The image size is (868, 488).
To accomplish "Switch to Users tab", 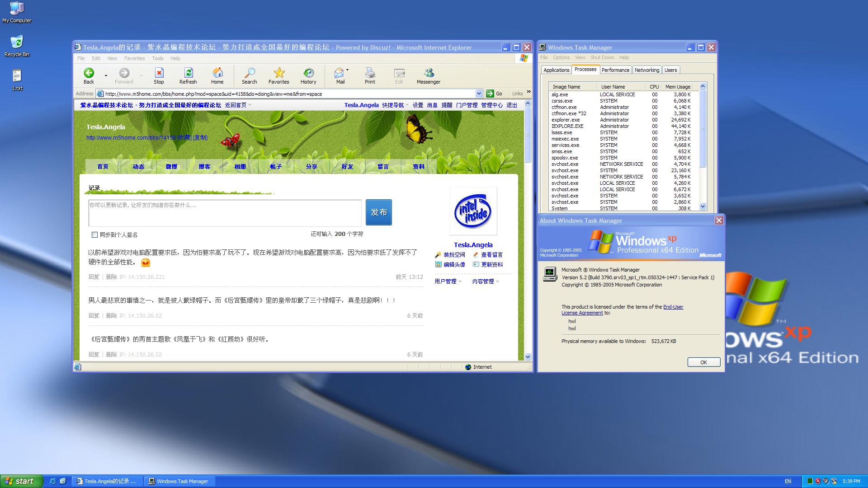I will (x=671, y=70).
